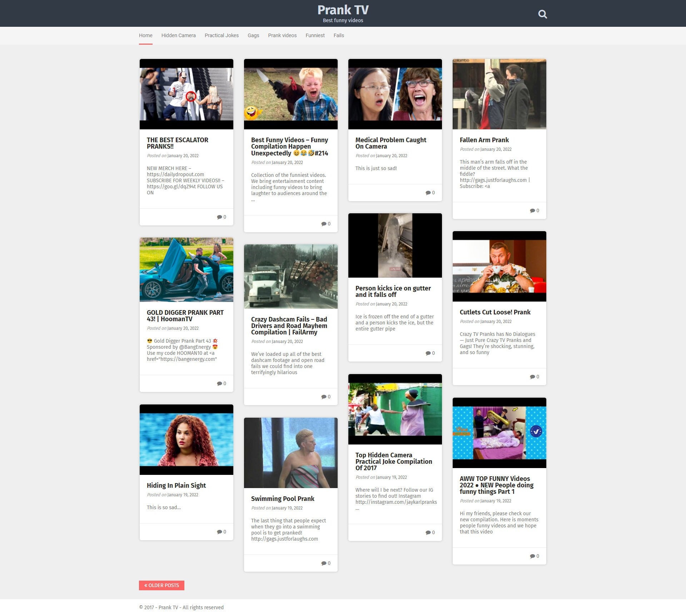Open GOLD DIGGER PRANK PART 43 title

pyautogui.click(x=185, y=316)
